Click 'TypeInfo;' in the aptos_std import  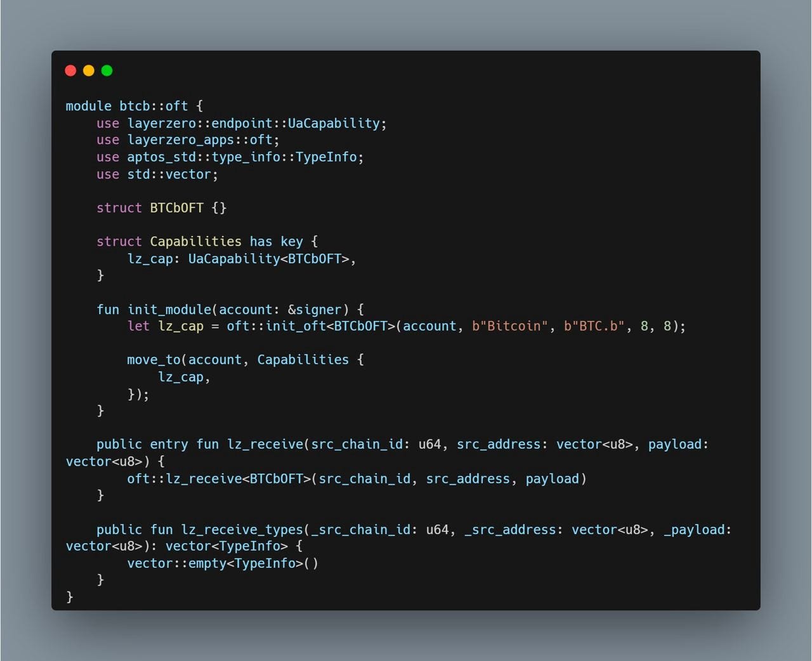tap(330, 157)
